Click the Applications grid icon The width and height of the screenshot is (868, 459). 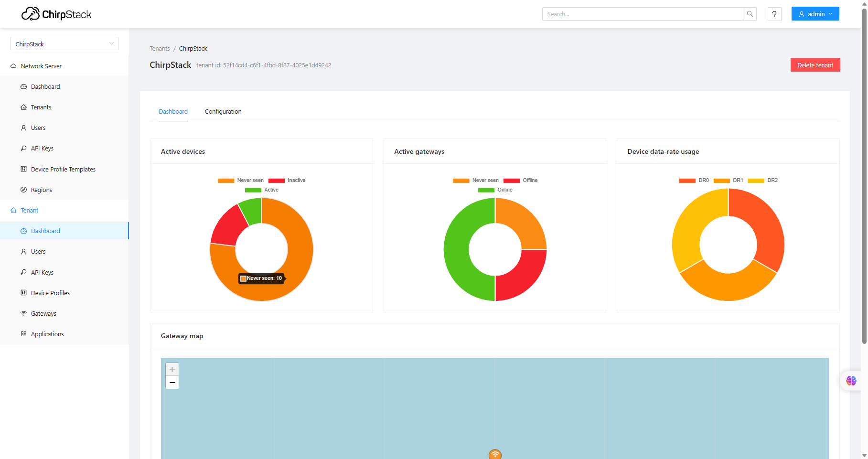pos(23,334)
